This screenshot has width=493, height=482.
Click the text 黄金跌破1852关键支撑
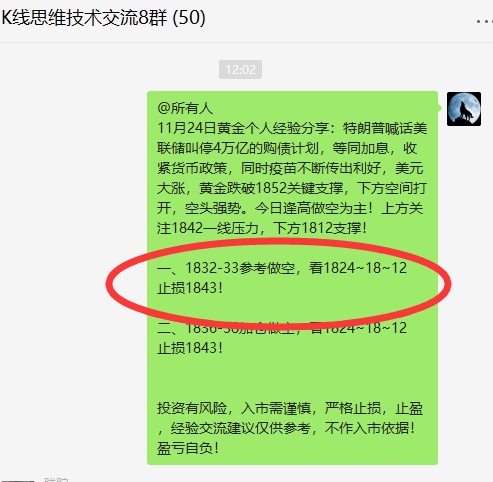(271, 188)
